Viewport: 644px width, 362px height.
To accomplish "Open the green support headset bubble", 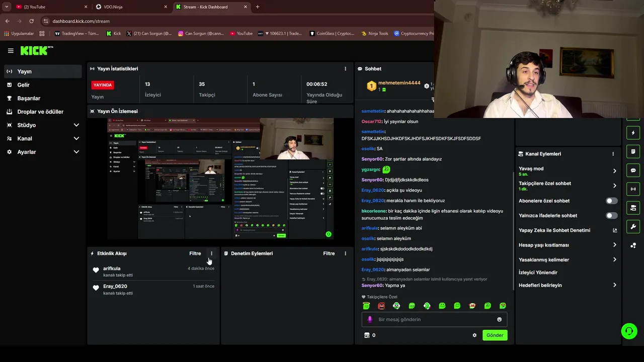I will tap(629, 331).
